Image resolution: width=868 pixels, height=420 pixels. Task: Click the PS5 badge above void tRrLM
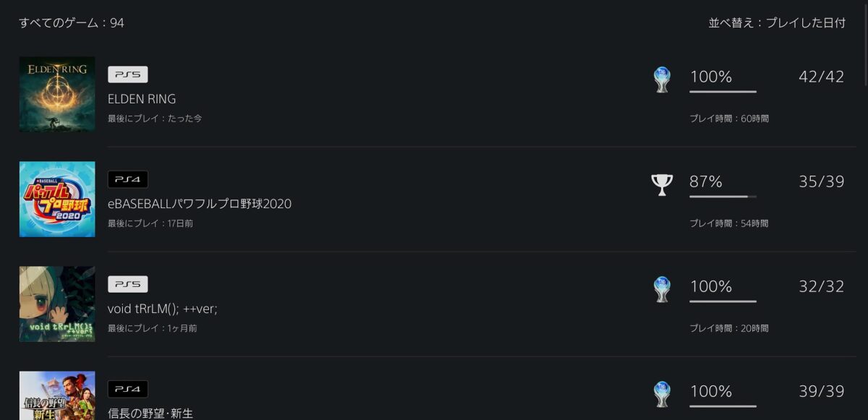point(128,284)
